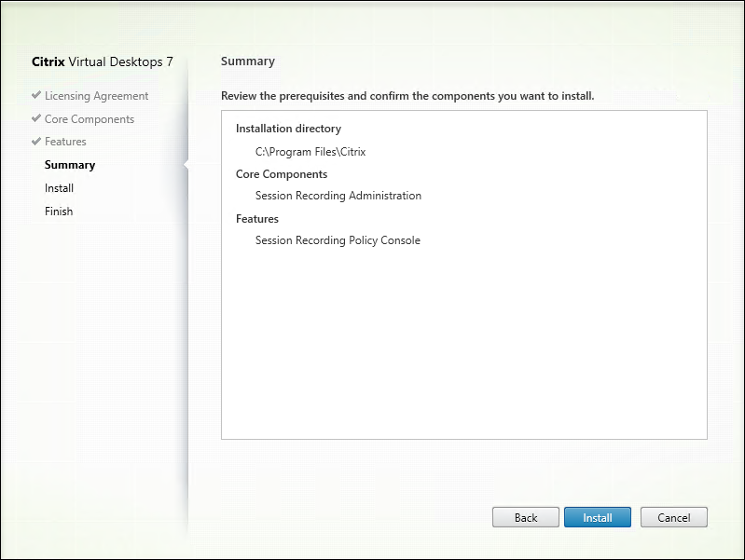This screenshot has height=560, width=745.
Task: Select the Summary step in sidebar
Action: 70,165
